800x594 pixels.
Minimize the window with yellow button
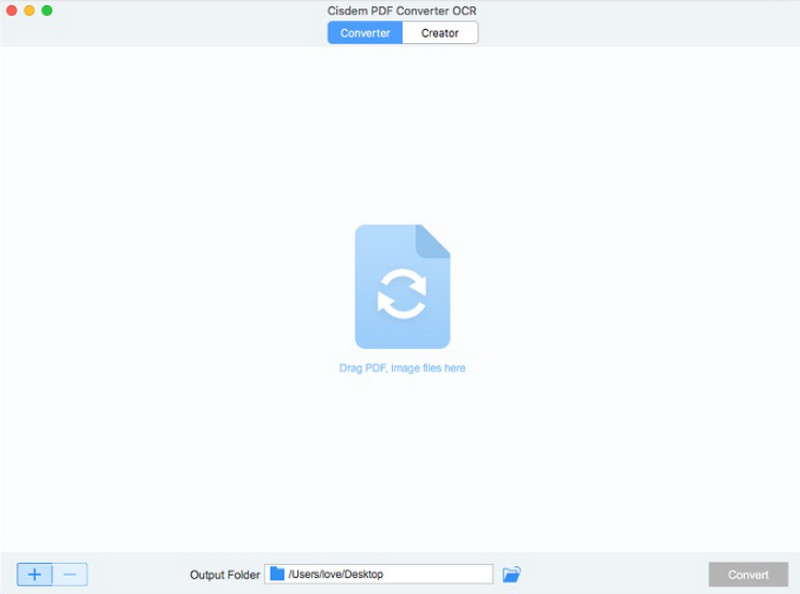(x=29, y=10)
